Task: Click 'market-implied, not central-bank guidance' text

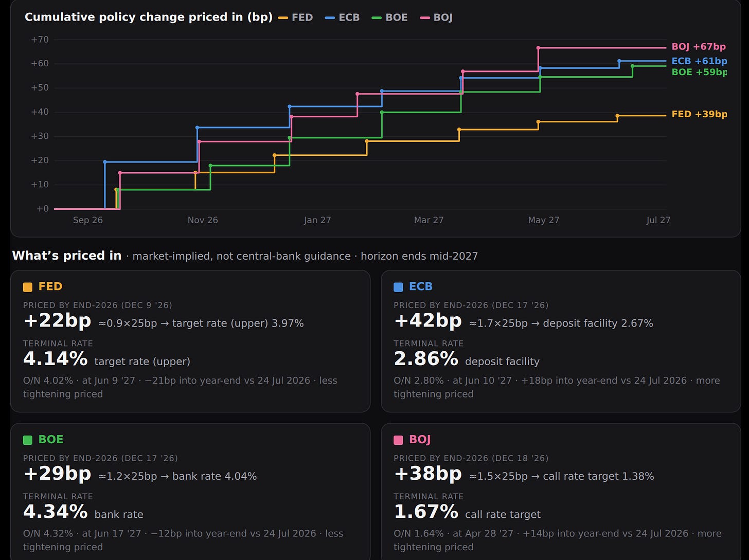Action: (x=242, y=256)
